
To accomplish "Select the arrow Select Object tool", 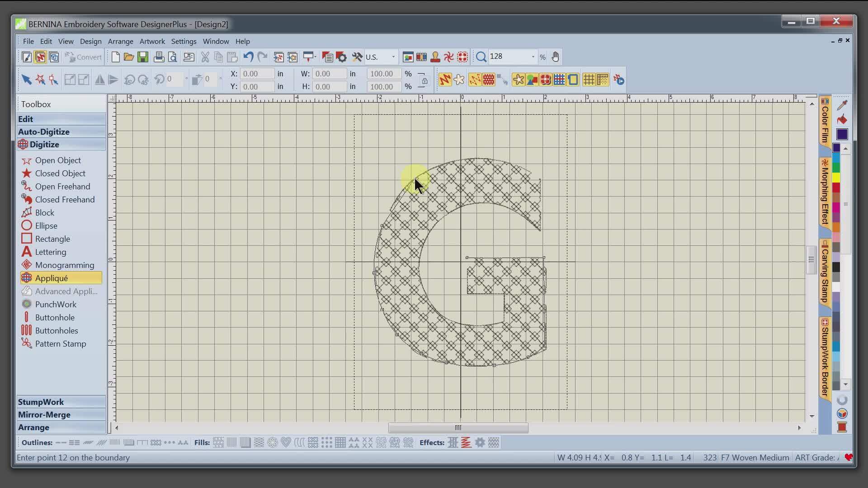I will pos(26,80).
